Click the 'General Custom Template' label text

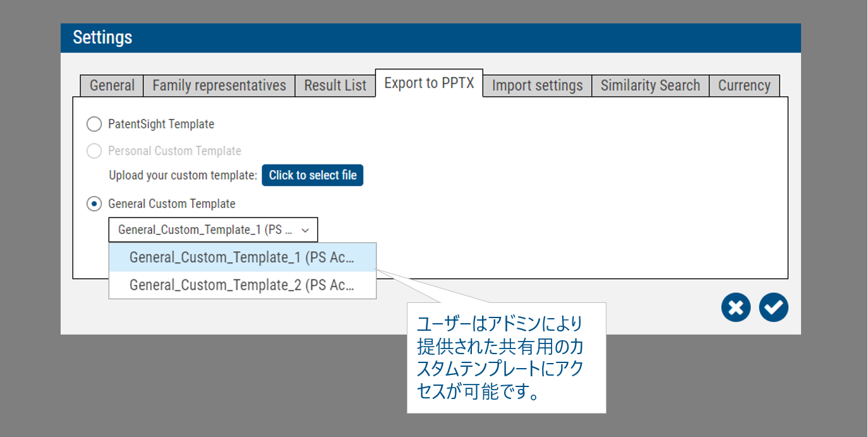point(172,204)
